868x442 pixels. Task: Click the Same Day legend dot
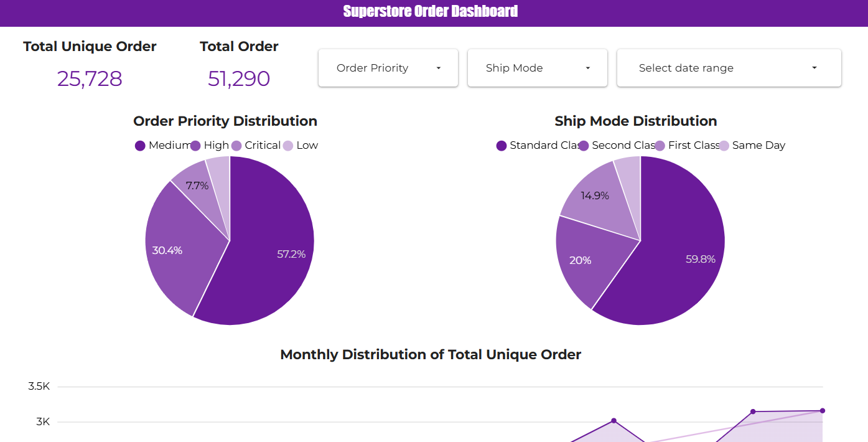[x=724, y=145]
